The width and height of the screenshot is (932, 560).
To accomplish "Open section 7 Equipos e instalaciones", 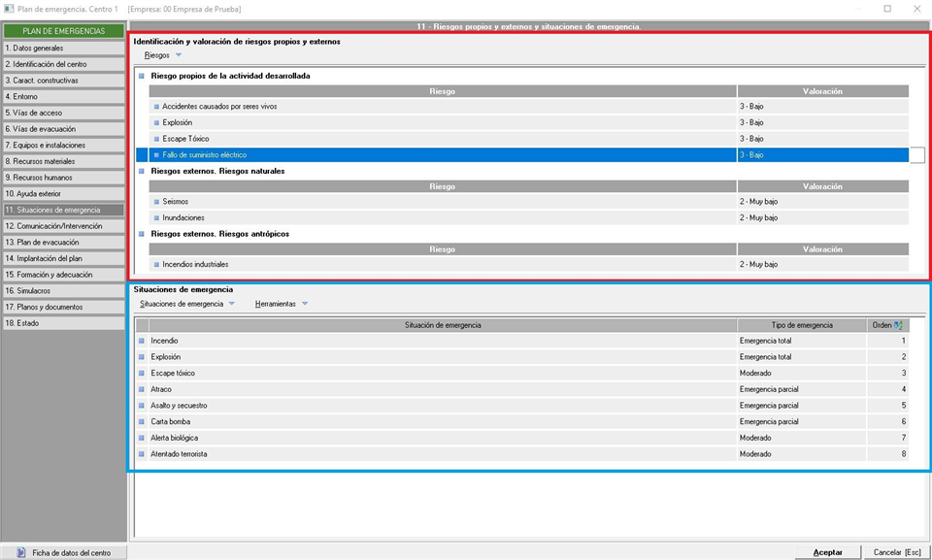I will tap(64, 145).
